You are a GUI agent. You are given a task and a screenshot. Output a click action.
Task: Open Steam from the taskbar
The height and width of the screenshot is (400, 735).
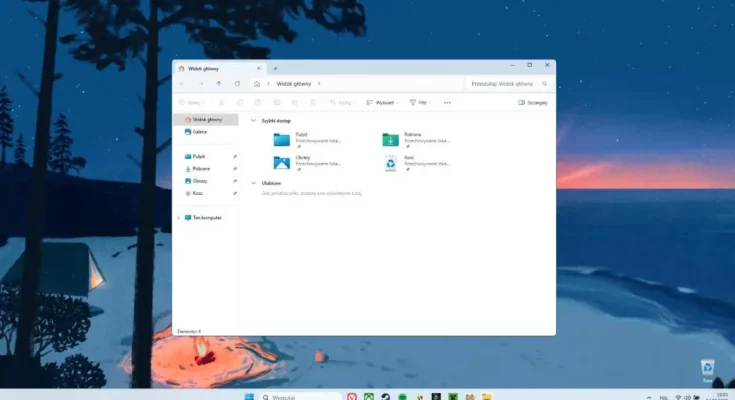tap(386, 397)
